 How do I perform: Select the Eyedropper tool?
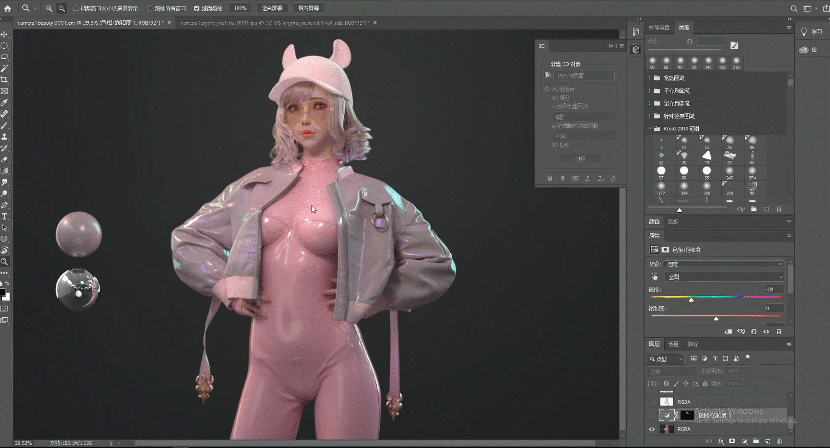[5, 102]
